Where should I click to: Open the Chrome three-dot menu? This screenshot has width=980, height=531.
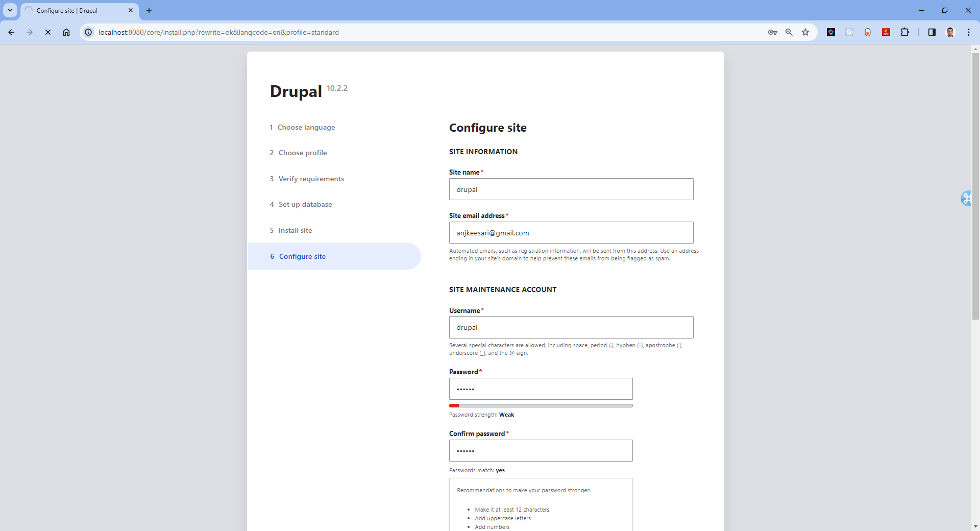[x=969, y=32]
